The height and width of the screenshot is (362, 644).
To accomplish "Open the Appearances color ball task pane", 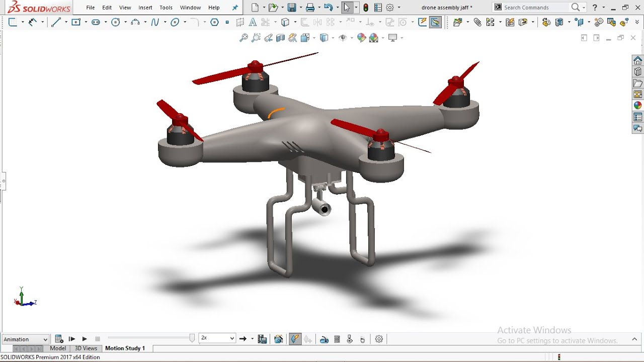I will [638, 106].
